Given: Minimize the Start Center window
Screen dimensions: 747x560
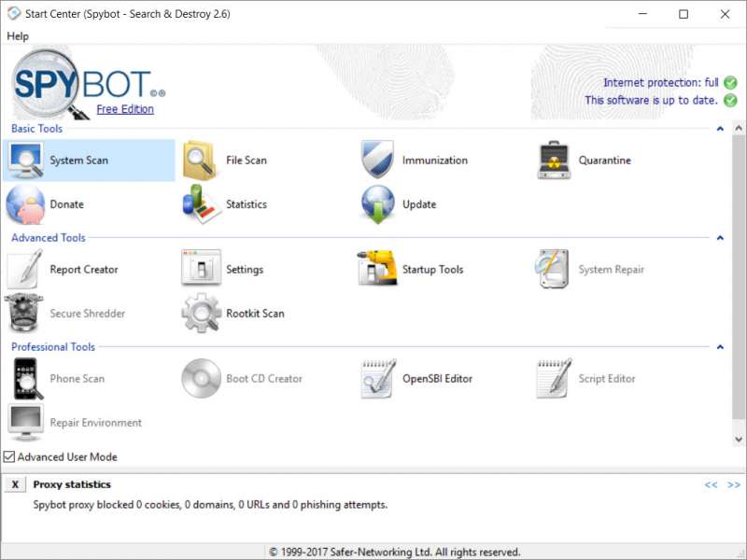Looking at the screenshot, I should 642,14.
